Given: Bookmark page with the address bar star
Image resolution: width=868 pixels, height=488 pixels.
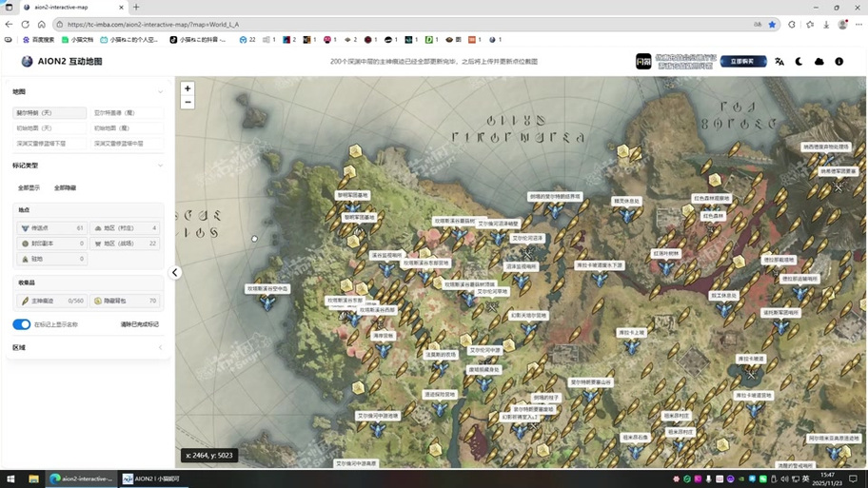Looking at the screenshot, I should [x=772, y=25].
